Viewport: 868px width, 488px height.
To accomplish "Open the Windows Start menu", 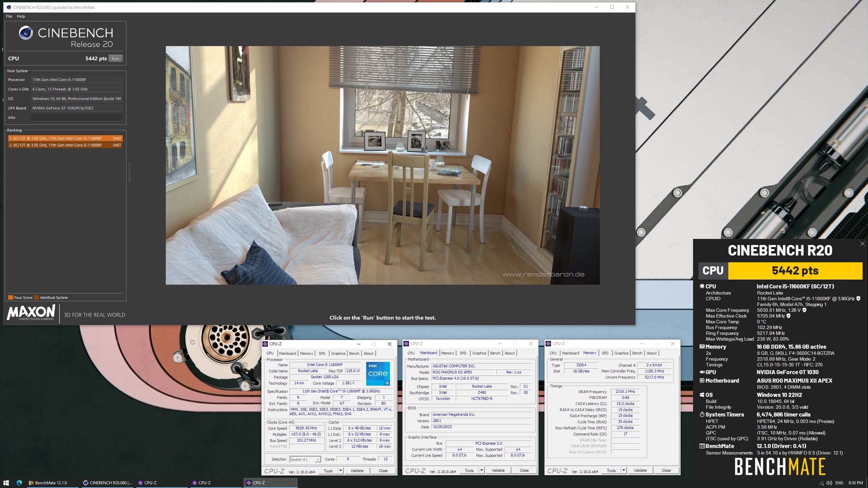I will (6, 483).
